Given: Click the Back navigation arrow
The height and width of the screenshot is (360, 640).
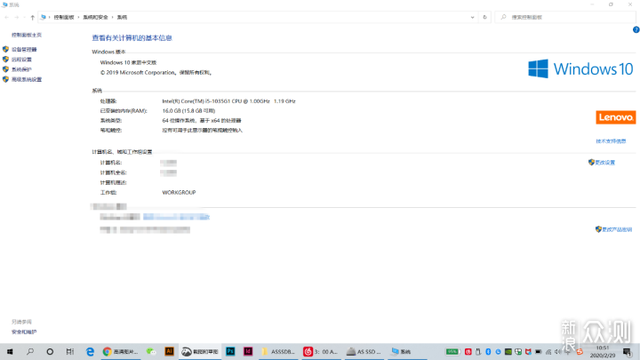Looking at the screenshot, I should pyautogui.click(x=7, y=17).
